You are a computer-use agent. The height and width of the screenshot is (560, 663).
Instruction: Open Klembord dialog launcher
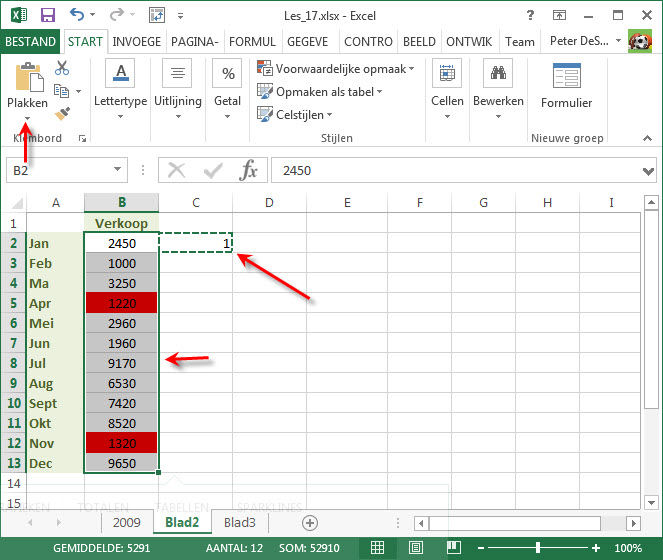(82, 138)
